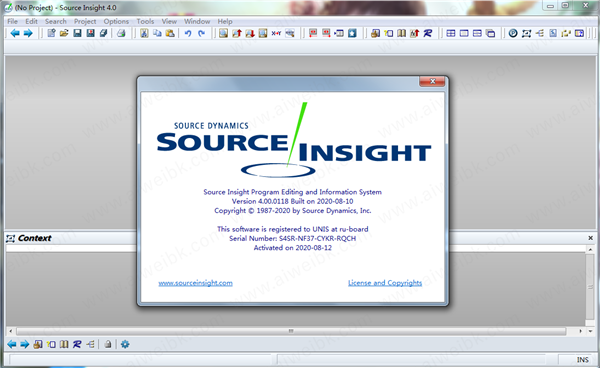The image size is (600, 368).
Task: Tile windows with the grid layout icon
Action: [x=451, y=33]
